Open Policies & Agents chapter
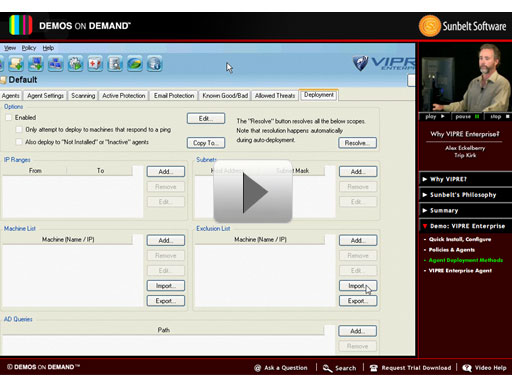 pyautogui.click(x=451, y=250)
